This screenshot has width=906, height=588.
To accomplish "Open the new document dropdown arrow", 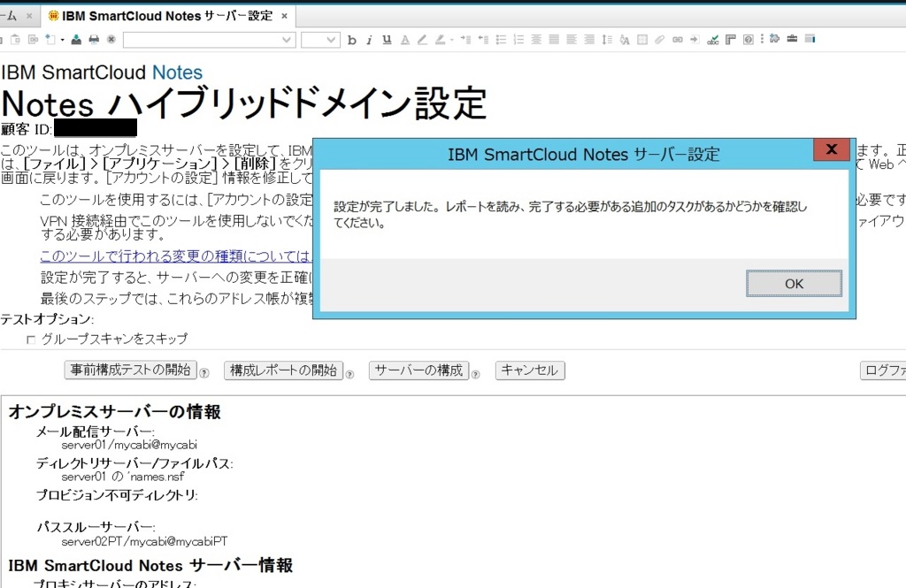I will click(63, 40).
